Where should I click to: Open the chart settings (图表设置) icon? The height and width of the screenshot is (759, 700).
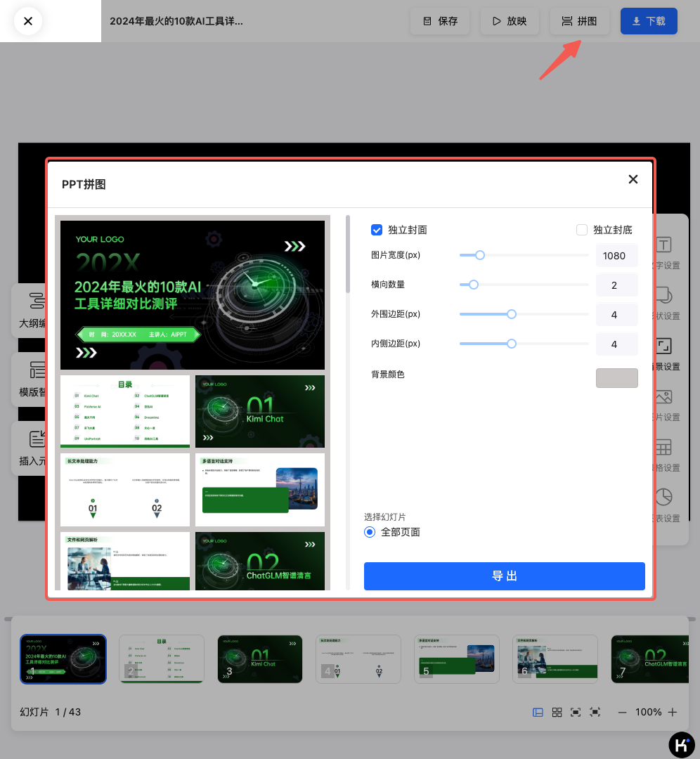pos(664,498)
